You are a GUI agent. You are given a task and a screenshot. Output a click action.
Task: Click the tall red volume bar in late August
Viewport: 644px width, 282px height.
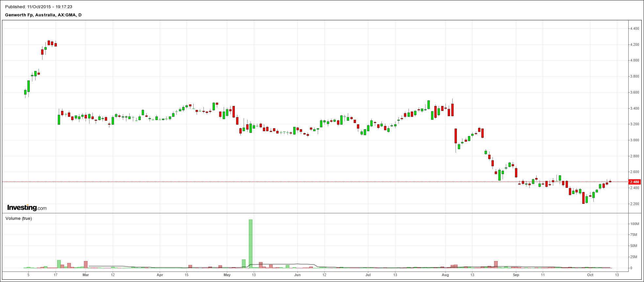click(496, 264)
